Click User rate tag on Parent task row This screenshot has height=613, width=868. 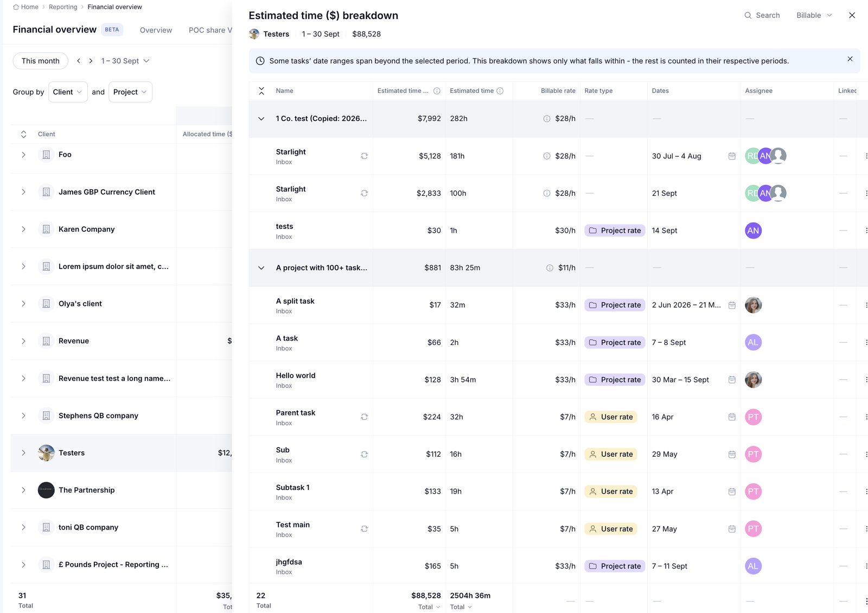coord(611,417)
